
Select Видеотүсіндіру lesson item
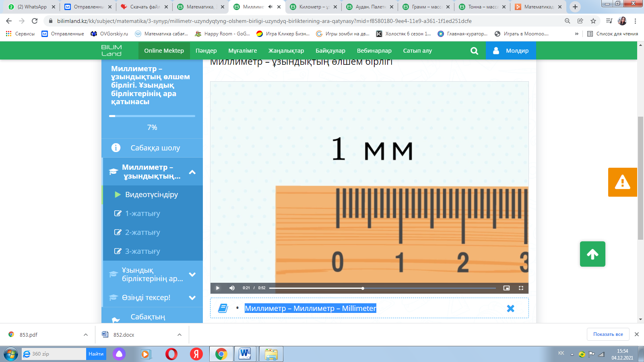pyautogui.click(x=153, y=195)
